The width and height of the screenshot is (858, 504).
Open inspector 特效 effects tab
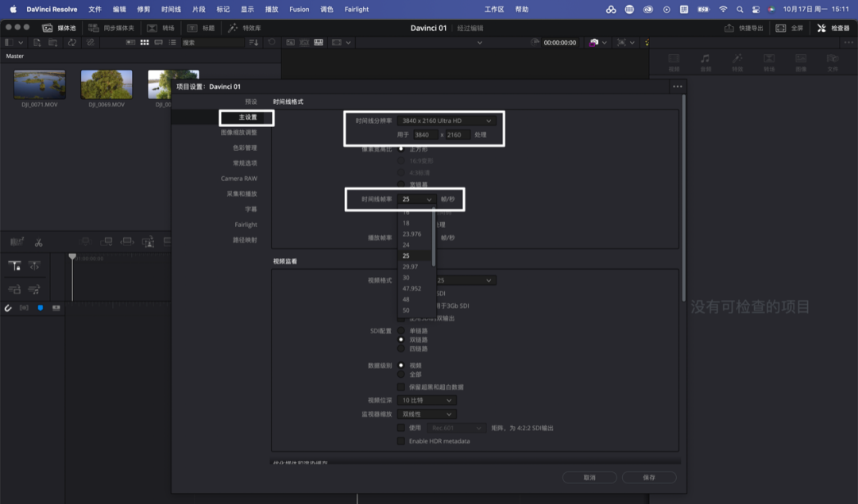[x=737, y=63]
